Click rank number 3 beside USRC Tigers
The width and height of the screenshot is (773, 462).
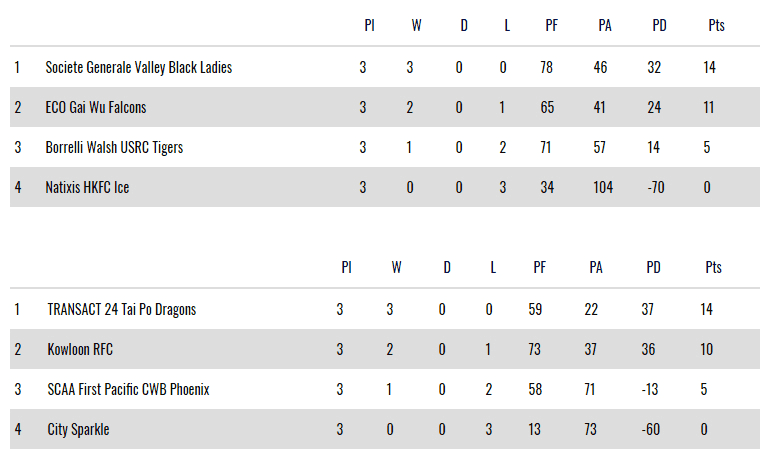[x=17, y=148]
